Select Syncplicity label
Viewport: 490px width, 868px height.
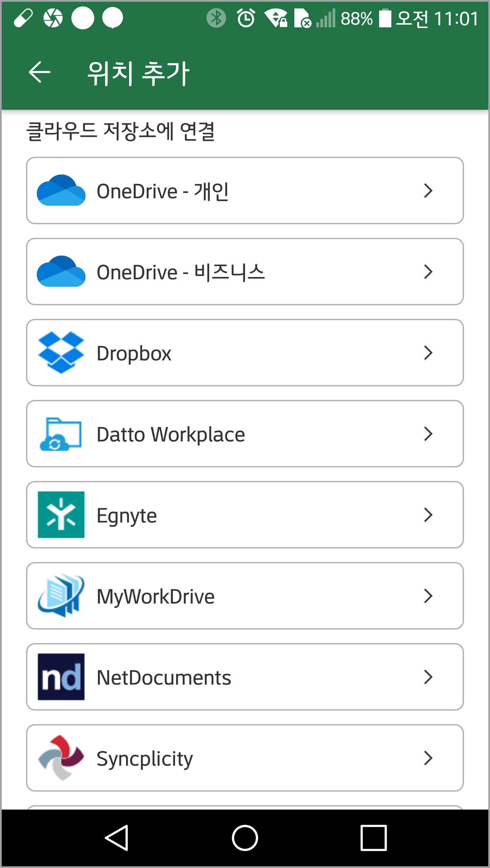click(x=145, y=760)
